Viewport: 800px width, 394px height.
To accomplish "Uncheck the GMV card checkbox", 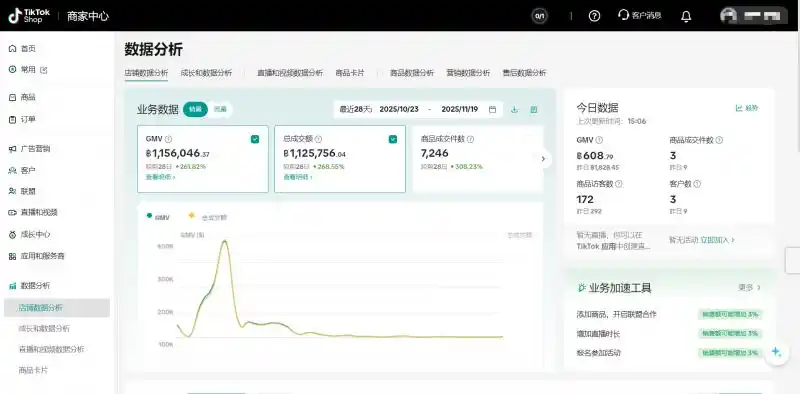I will [255, 139].
